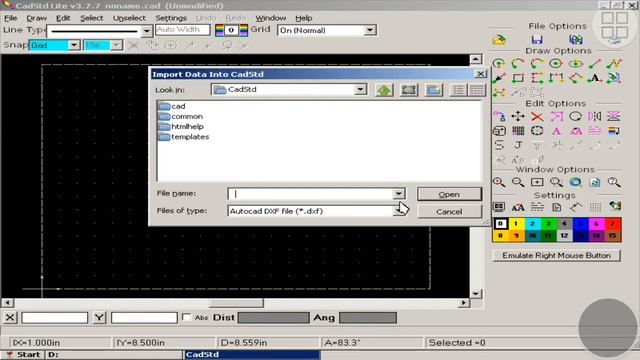Select the 'templates' folder
The height and width of the screenshot is (360, 640).
(184, 137)
